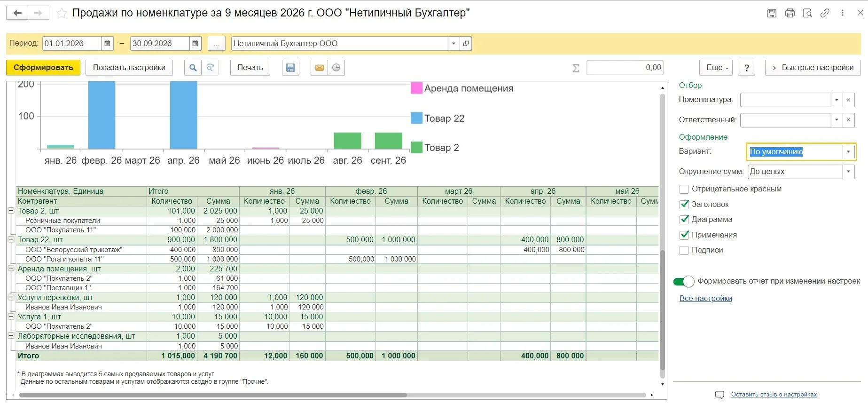Screen dimensions: 868x404
Task: Open the Еще menu
Action: 716,68
